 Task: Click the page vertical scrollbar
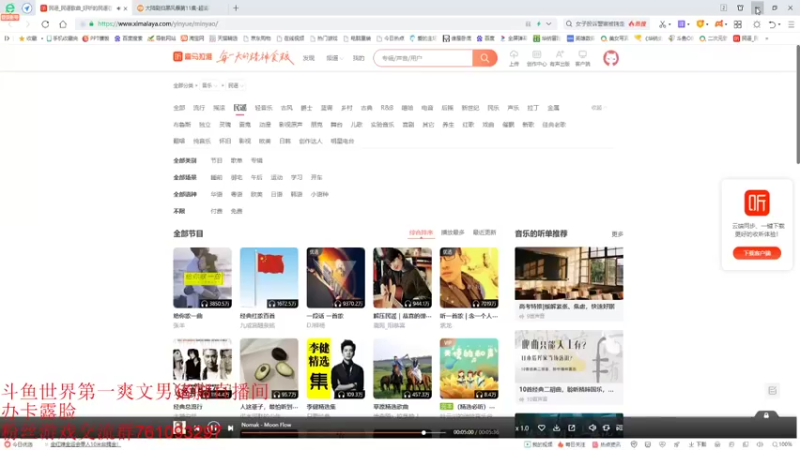[x=797, y=105]
